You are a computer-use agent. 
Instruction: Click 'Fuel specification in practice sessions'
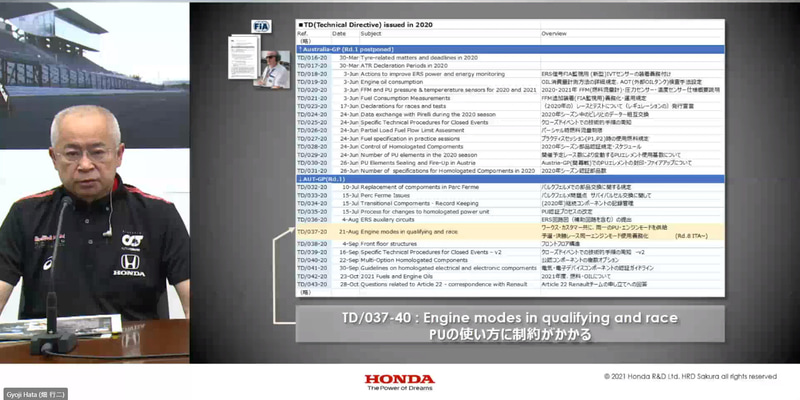point(410,138)
